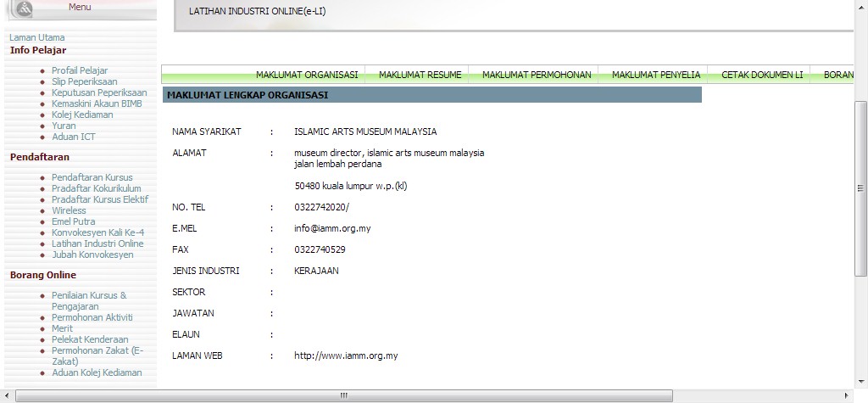Open the Pendaftaran Kursus link
The width and height of the screenshot is (868, 403).
click(92, 177)
